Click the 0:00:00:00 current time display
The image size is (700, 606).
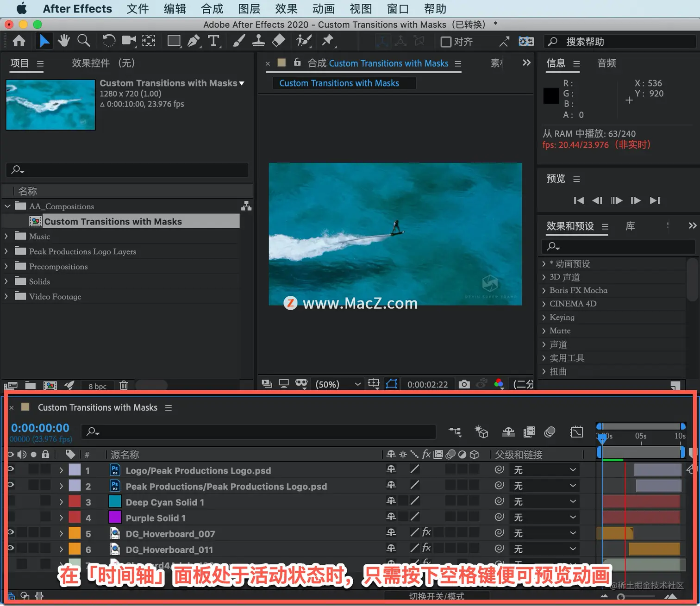[x=40, y=428]
